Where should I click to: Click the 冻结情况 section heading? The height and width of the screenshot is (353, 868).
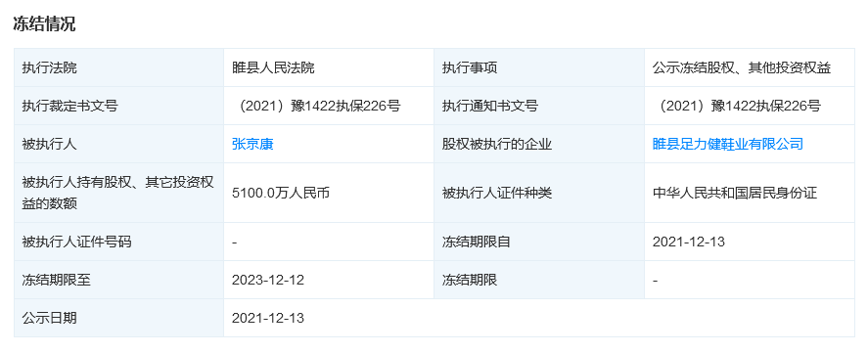click(44, 24)
